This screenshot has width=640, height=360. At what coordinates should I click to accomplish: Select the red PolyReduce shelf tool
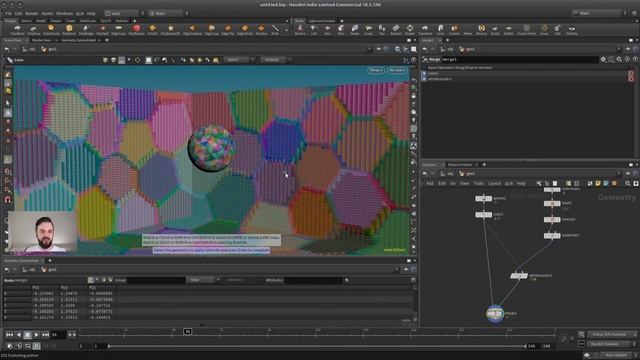pyautogui.click(x=136, y=29)
